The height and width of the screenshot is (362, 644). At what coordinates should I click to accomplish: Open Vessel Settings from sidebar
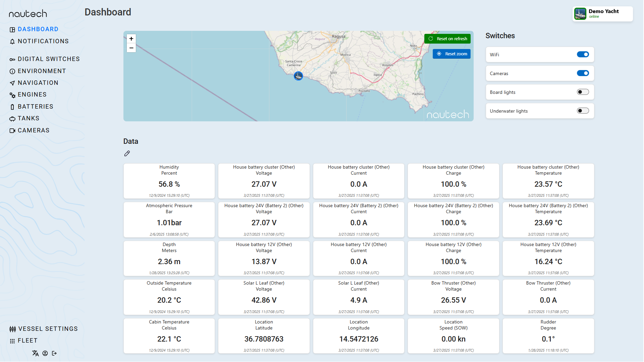point(48,329)
